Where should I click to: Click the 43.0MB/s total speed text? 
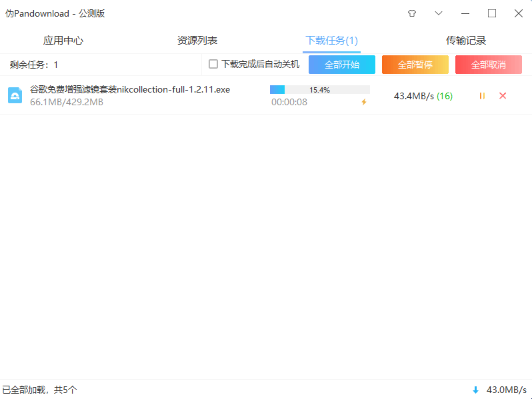[x=506, y=390]
